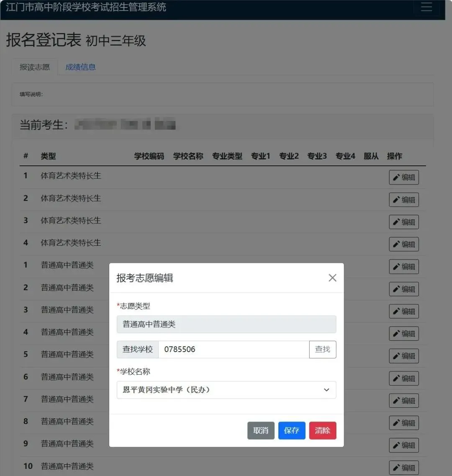Edit row 8 普通高中普通类
The height and width of the screenshot is (476, 452).
(404, 423)
